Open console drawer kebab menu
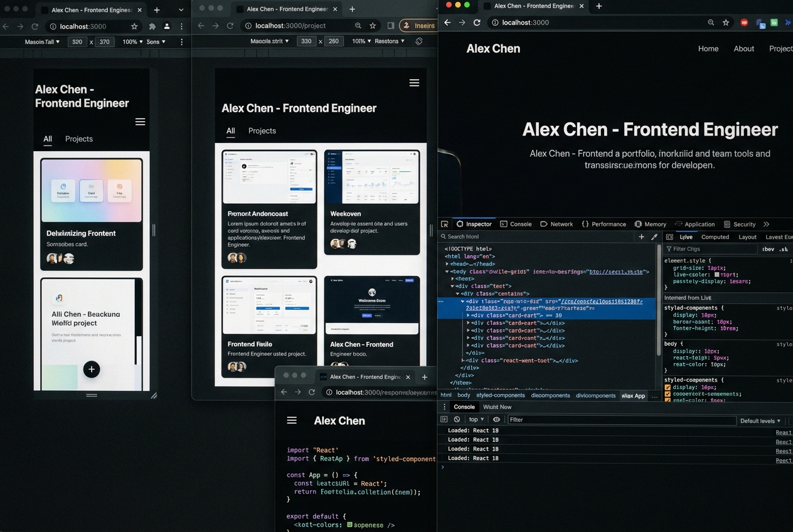Viewport: 793px width, 532px height. point(444,407)
